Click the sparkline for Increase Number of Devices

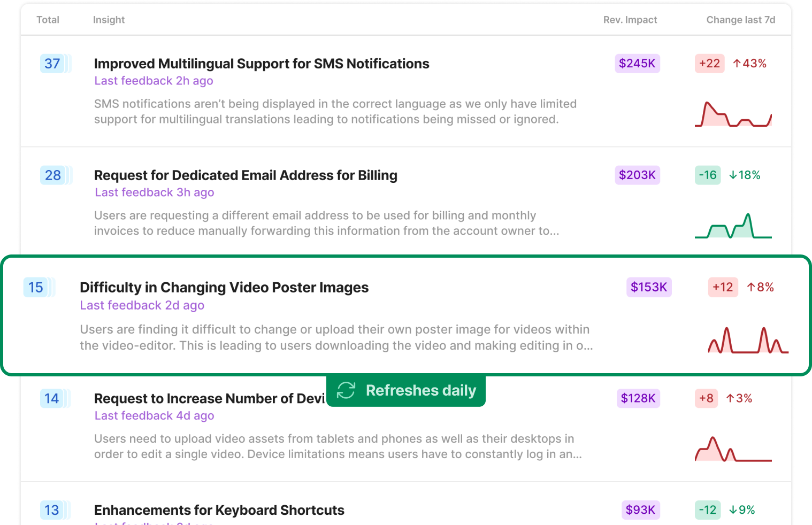pos(733,449)
